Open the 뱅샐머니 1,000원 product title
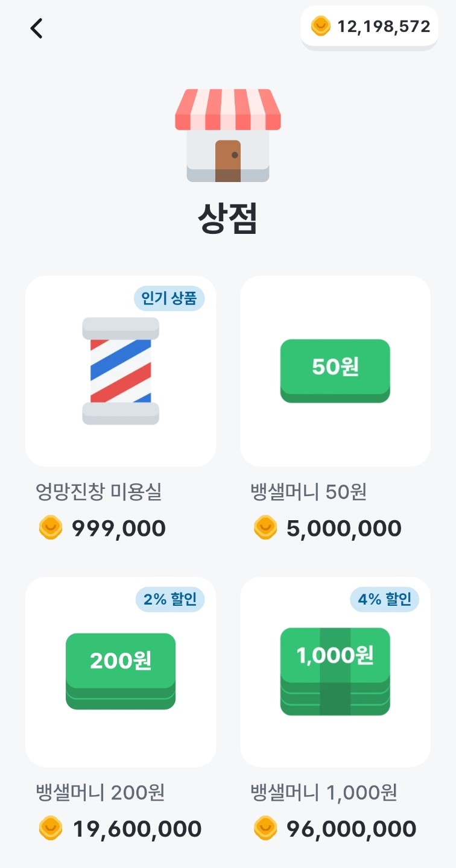Image resolution: width=456 pixels, height=868 pixels. (x=324, y=793)
